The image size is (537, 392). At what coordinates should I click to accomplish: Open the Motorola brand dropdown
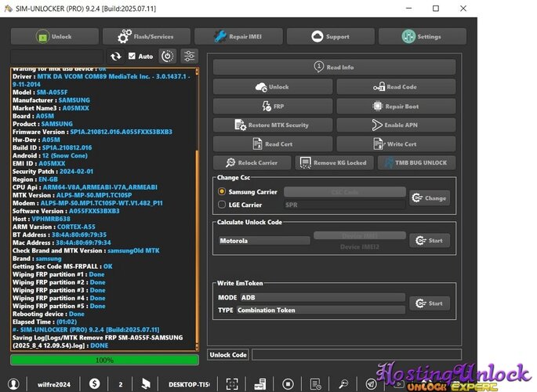(x=264, y=241)
